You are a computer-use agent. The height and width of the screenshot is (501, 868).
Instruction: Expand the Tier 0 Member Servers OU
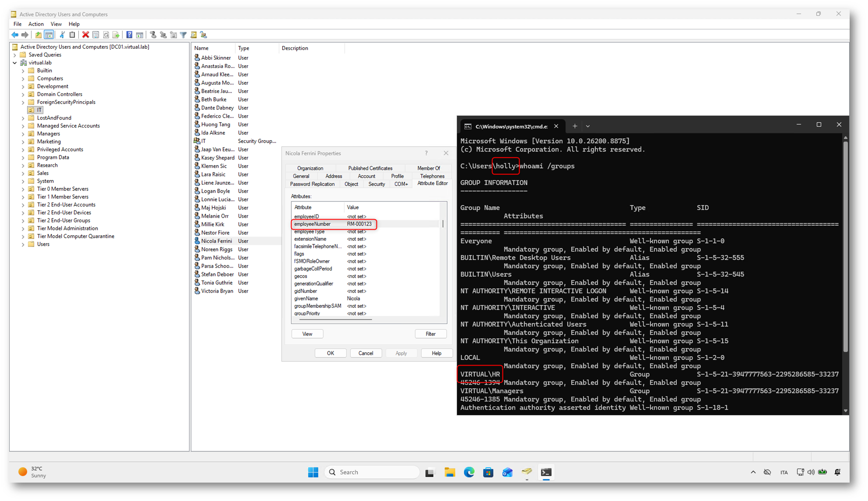[23, 189]
